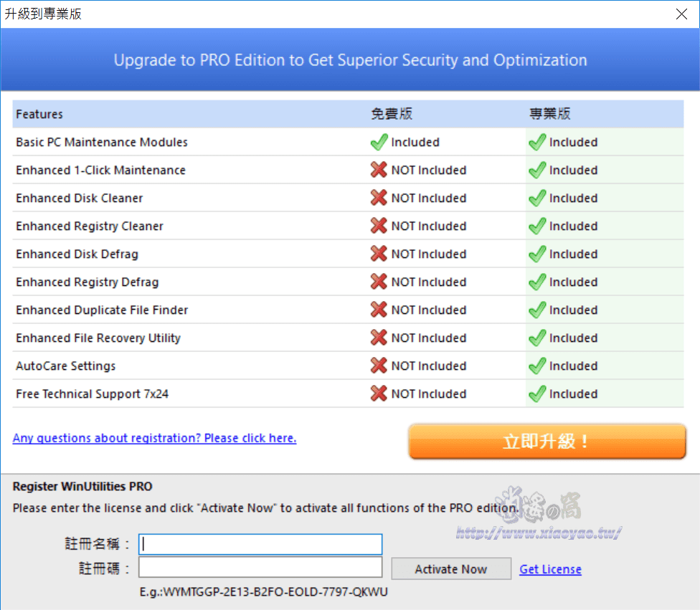This screenshot has height=610, width=700.
Task: Click the green Included icon for AutoCare Settings
Action: pyautogui.click(x=537, y=366)
